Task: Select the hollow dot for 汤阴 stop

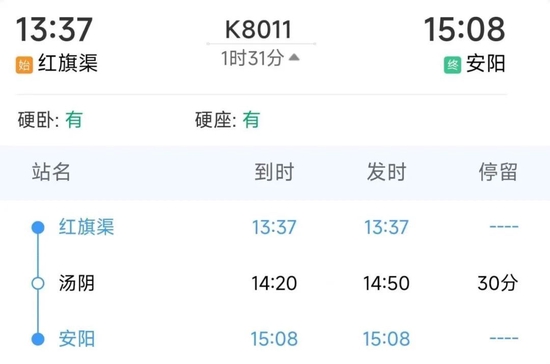Action: point(38,283)
